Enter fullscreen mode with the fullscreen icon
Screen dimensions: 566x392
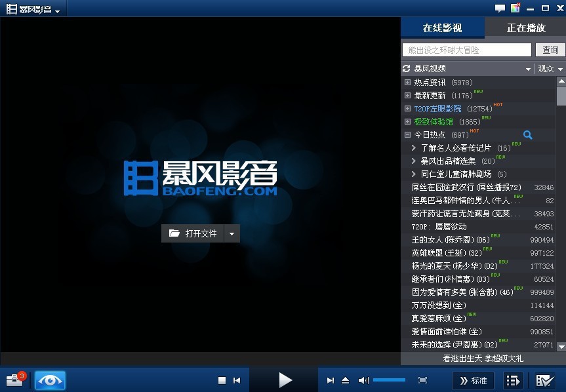pos(423,380)
